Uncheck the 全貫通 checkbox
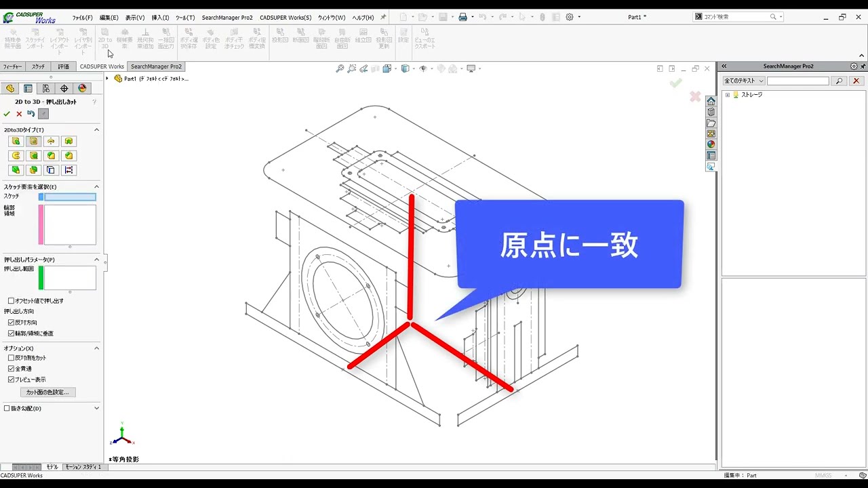Viewport: 868px width, 488px height. click(x=11, y=369)
